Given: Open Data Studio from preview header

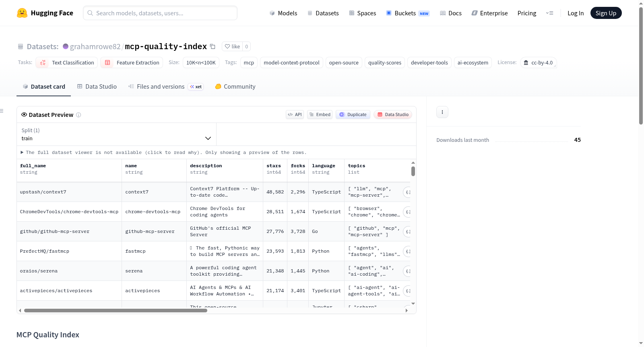Looking at the screenshot, I should point(393,114).
